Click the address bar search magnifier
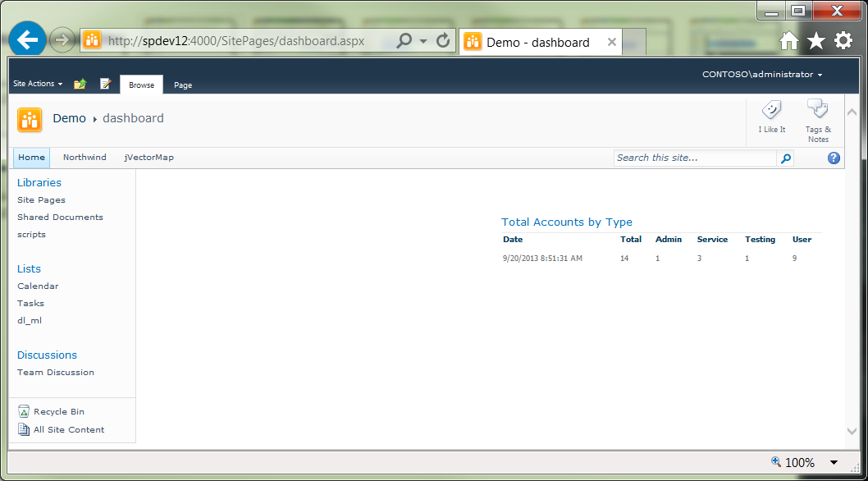This screenshot has height=481, width=868. (404, 40)
